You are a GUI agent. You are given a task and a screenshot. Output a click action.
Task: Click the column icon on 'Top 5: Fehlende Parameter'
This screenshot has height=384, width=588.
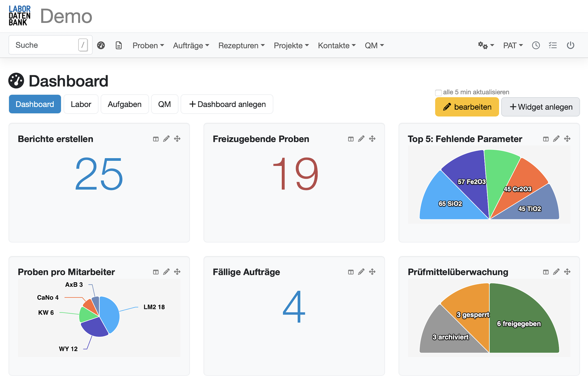pyautogui.click(x=546, y=139)
